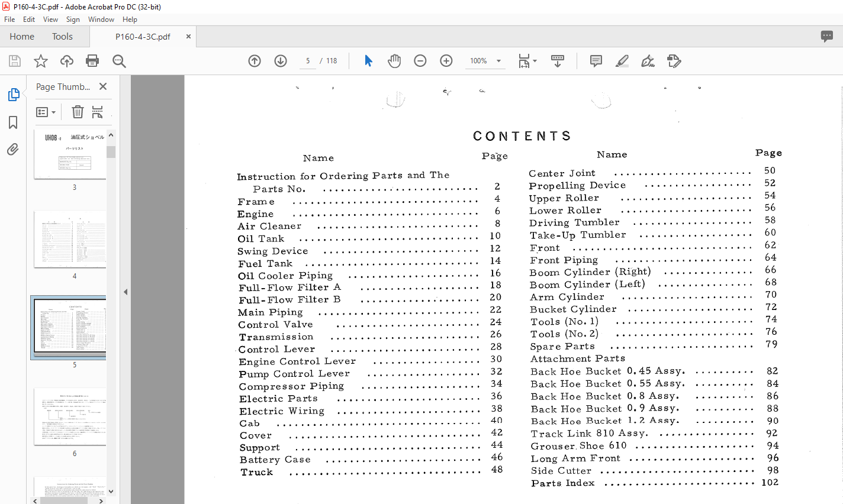Click the 'Track Link 810 Assy.' entry
This screenshot has width=843, height=504.
(x=589, y=434)
